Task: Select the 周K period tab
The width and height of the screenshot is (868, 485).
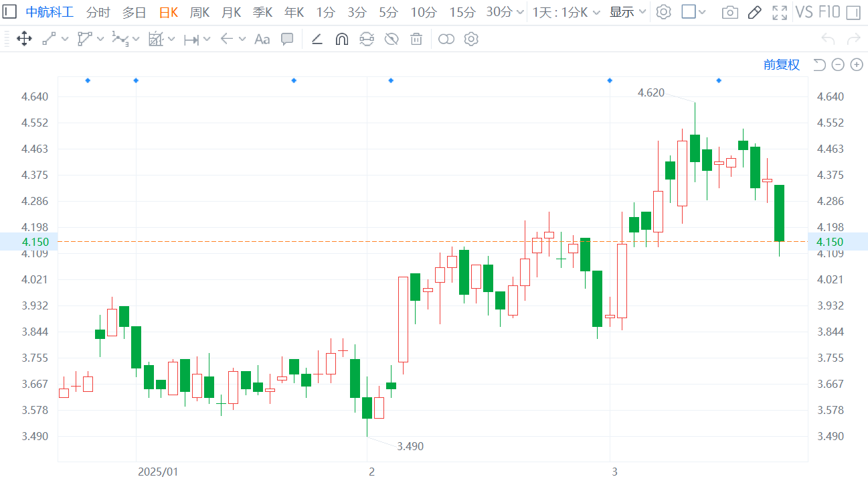Action: click(x=200, y=12)
